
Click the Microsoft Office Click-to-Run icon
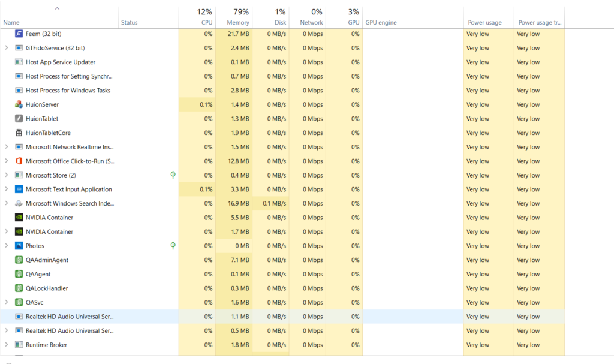click(19, 161)
